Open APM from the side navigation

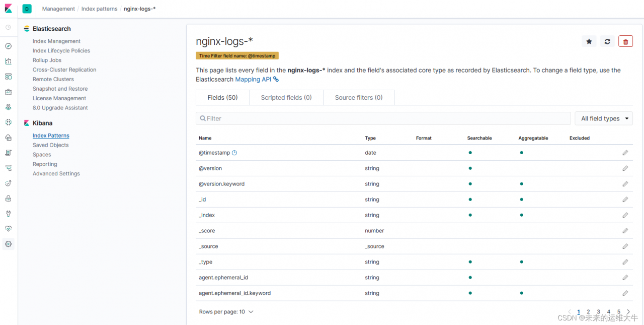click(8, 168)
